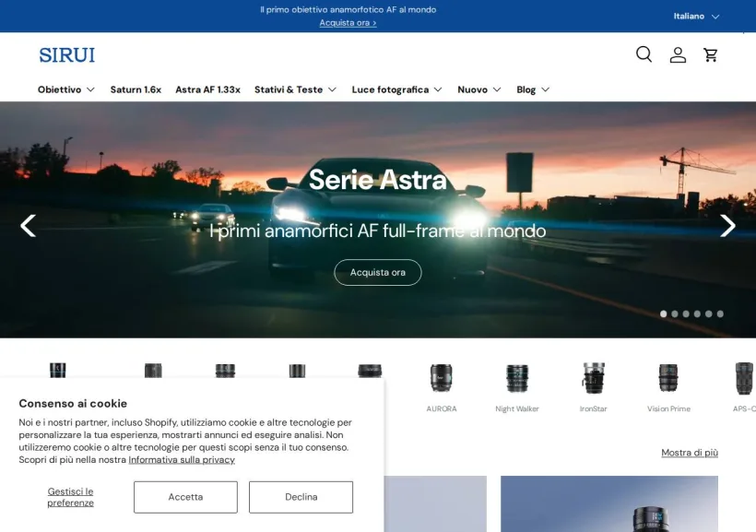The width and height of the screenshot is (756, 532).
Task: Click the Acquista ora hero button
Action: 377,273
